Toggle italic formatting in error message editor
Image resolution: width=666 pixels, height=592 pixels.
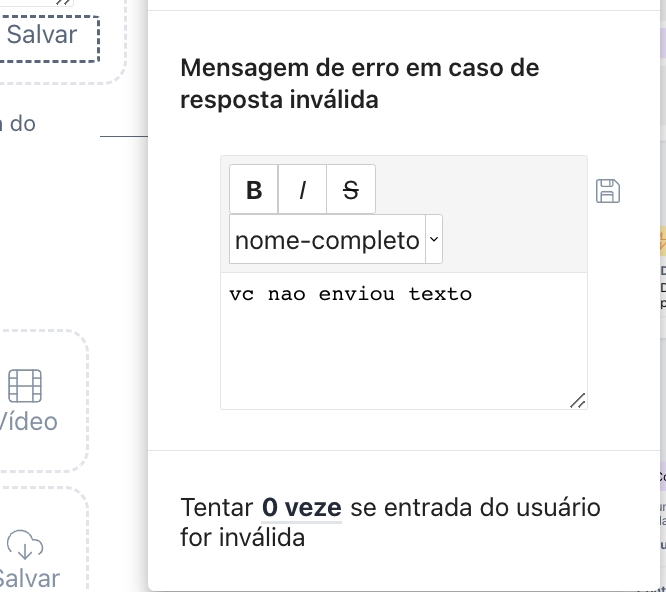[x=303, y=190]
